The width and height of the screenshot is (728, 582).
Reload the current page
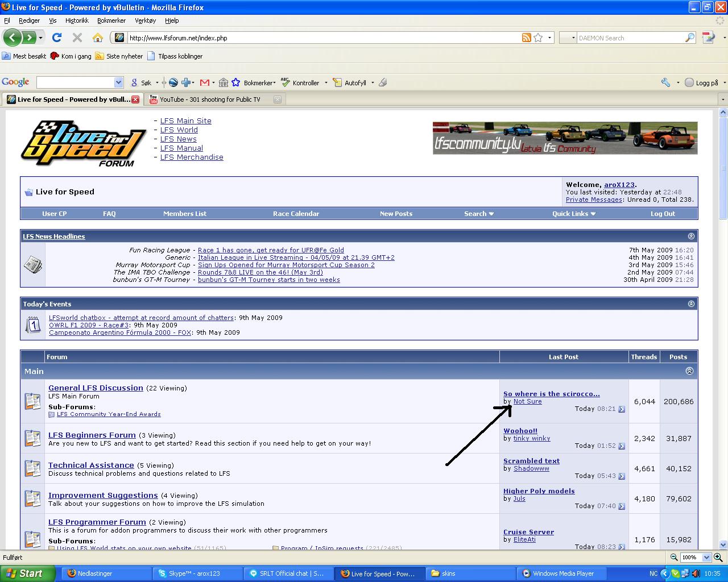(x=56, y=38)
